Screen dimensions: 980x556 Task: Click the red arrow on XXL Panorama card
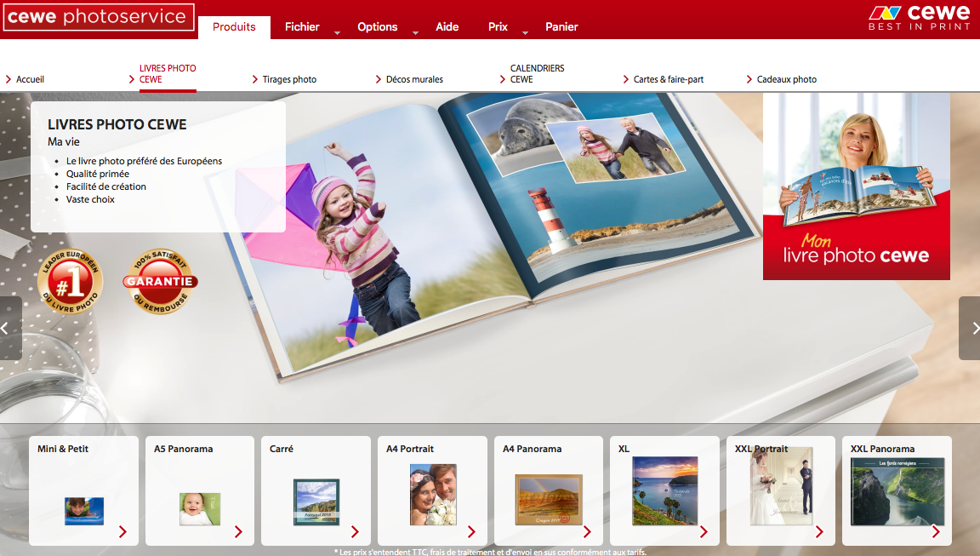coord(936,531)
